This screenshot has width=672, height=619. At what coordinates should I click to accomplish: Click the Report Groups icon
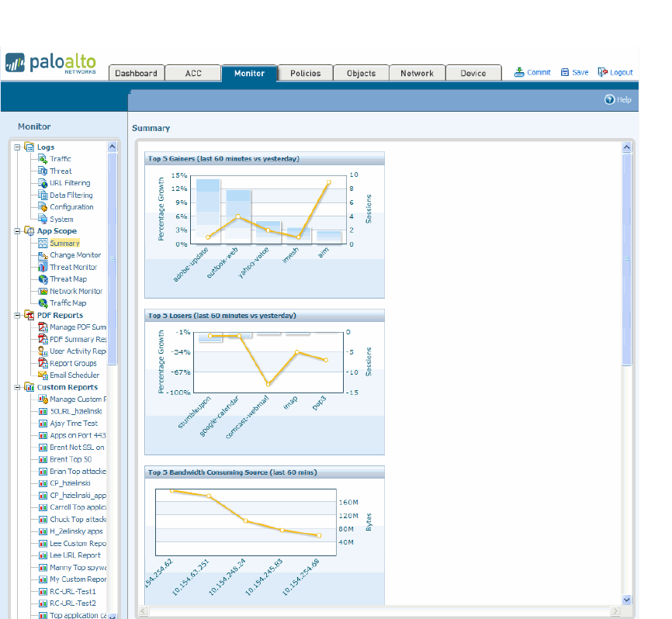pyautogui.click(x=43, y=363)
